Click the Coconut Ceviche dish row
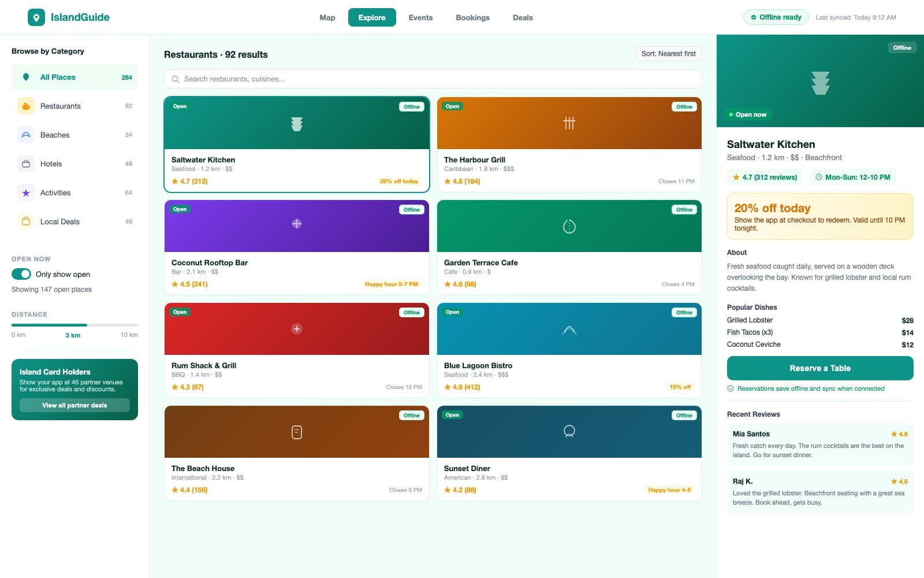This screenshot has width=924, height=578. [x=820, y=344]
